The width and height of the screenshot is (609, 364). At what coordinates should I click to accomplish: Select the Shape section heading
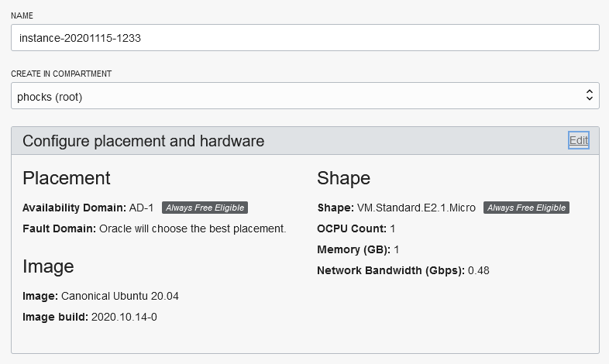(x=343, y=178)
